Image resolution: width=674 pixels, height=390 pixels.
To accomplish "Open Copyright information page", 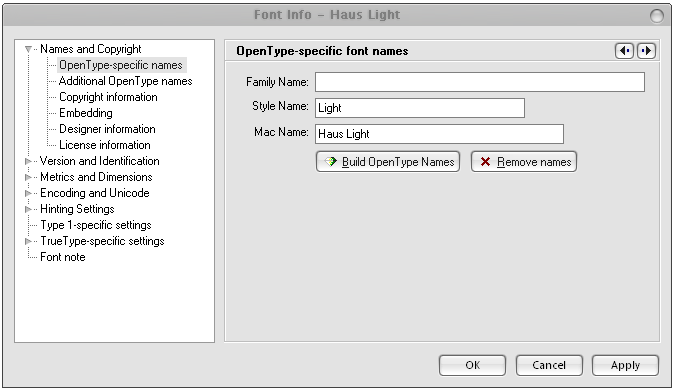I will pos(108,97).
